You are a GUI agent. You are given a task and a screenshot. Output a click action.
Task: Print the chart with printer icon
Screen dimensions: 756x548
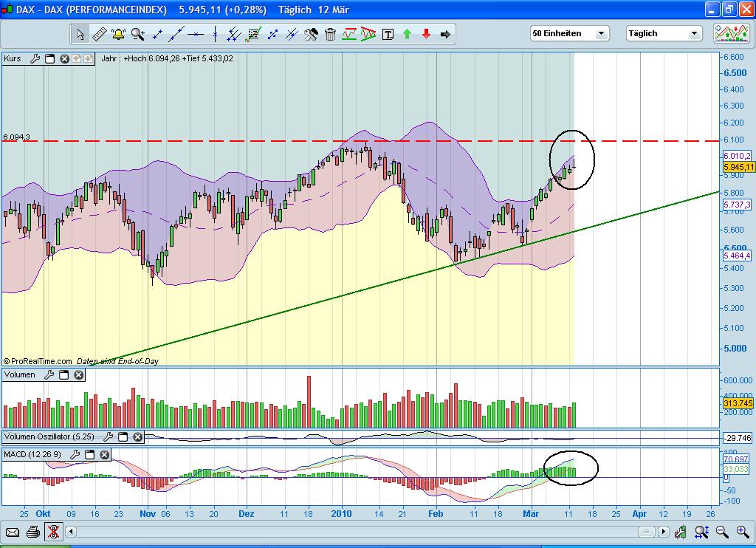(32, 532)
